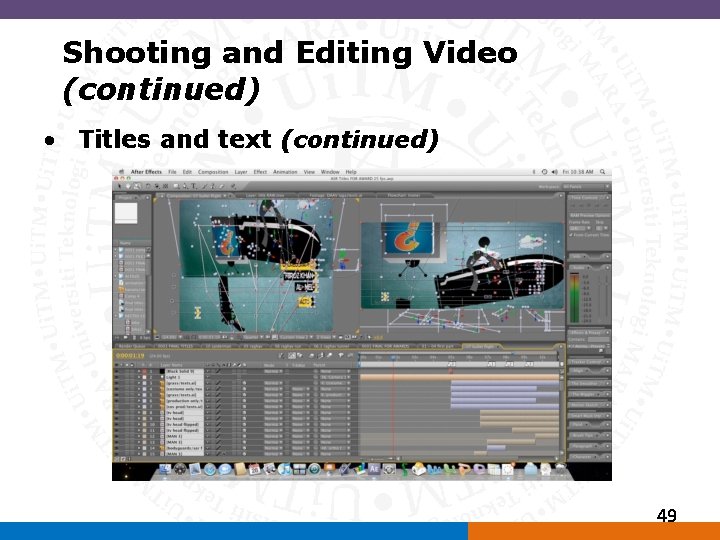Open track matte dropdown for layer 5
The image size is (720, 540).
(300, 395)
